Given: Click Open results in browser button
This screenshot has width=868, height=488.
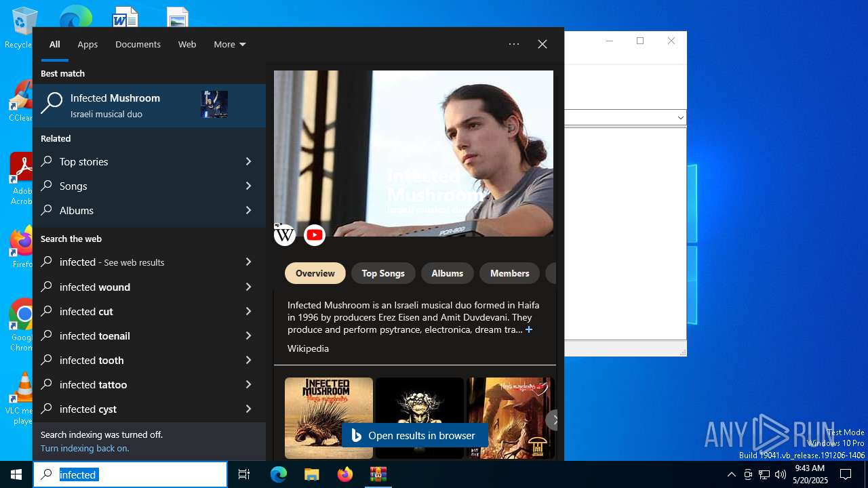Looking at the screenshot, I should coord(414,435).
